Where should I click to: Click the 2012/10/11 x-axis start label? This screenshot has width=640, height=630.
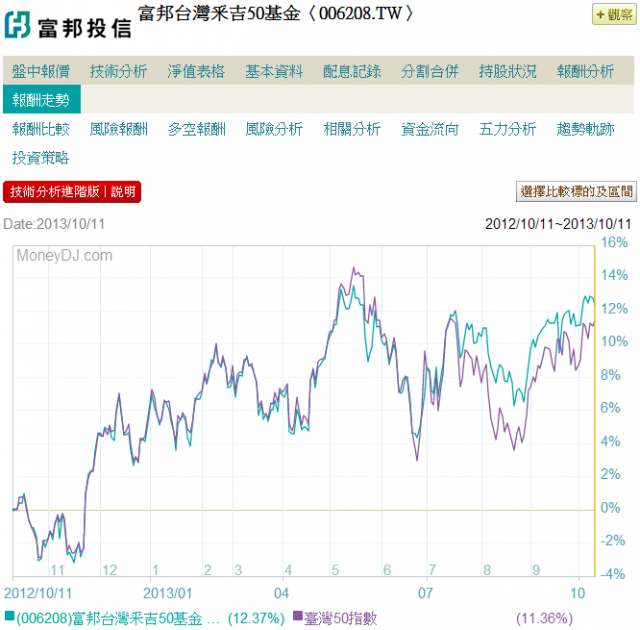pyautogui.click(x=38, y=593)
